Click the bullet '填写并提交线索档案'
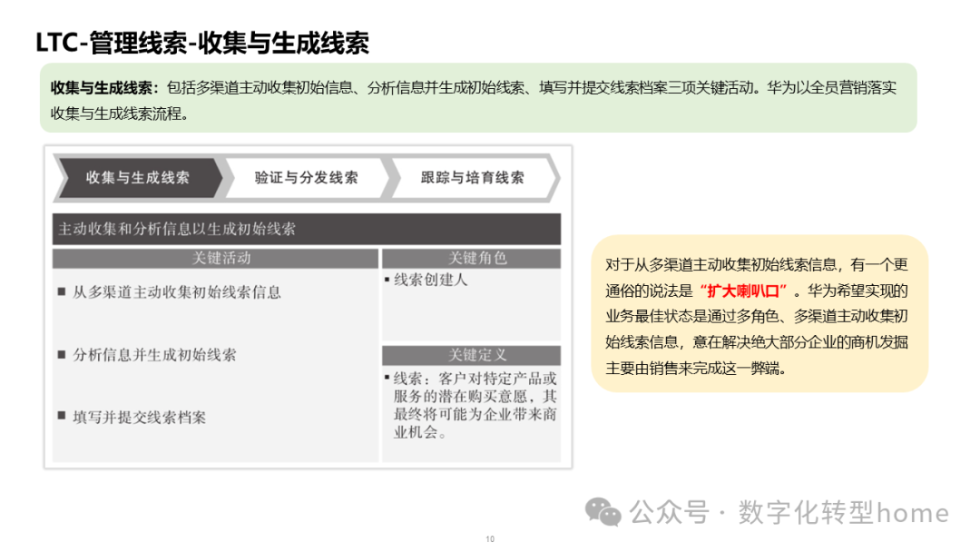Image resolution: width=980 pixels, height=552 pixels. [139, 418]
